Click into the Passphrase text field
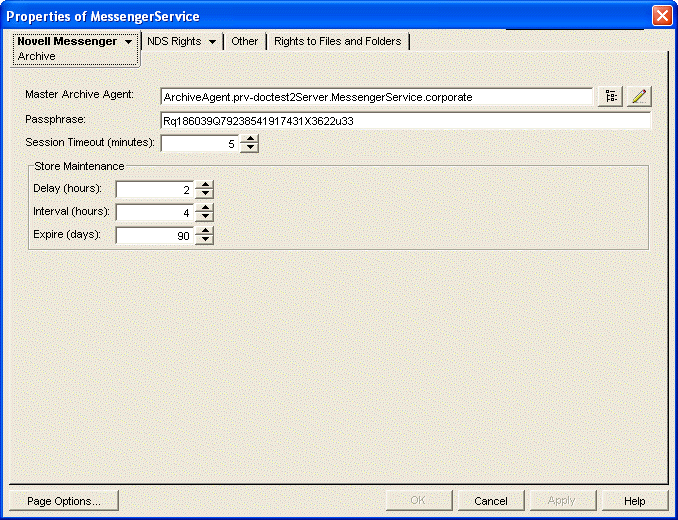Screen dimensions: 678x520 tap(405, 121)
